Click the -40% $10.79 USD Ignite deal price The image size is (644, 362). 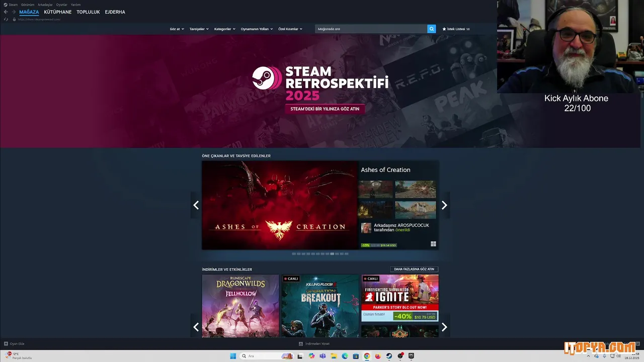pos(415,316)
